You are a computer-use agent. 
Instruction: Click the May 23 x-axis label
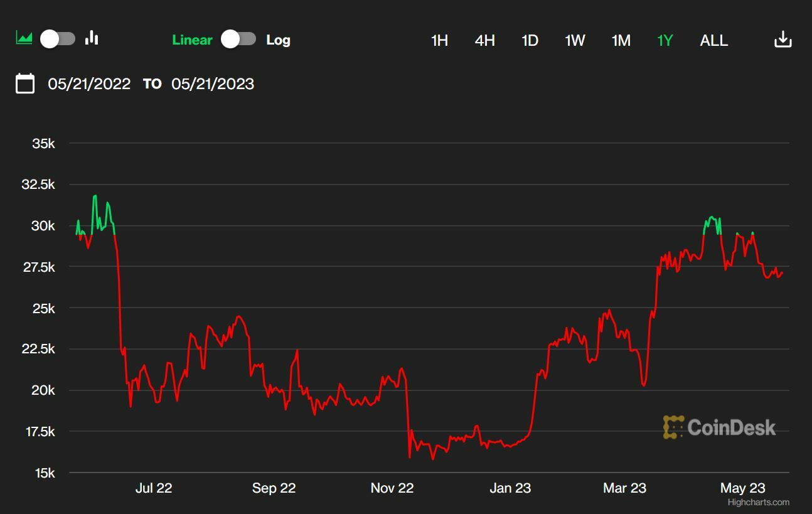(743, 488)
